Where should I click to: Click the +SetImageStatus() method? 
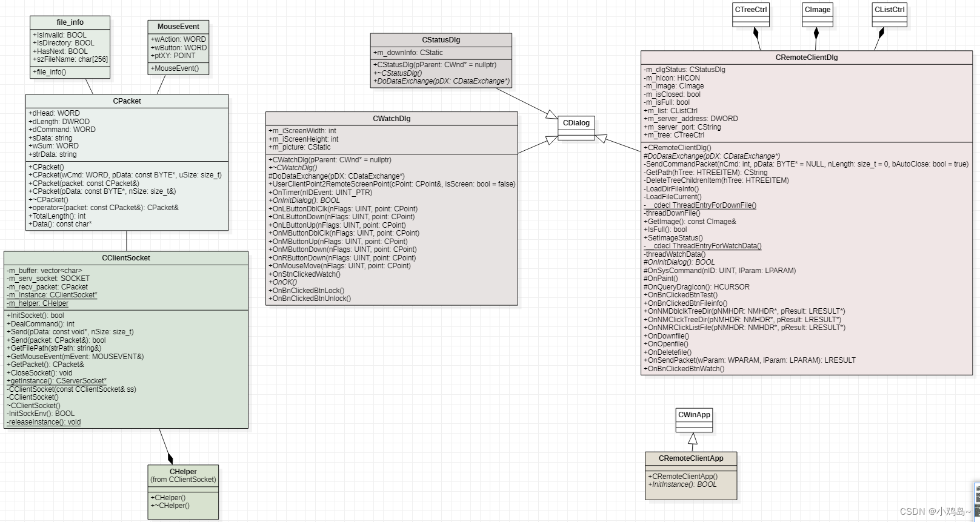[x=673, y=238]
